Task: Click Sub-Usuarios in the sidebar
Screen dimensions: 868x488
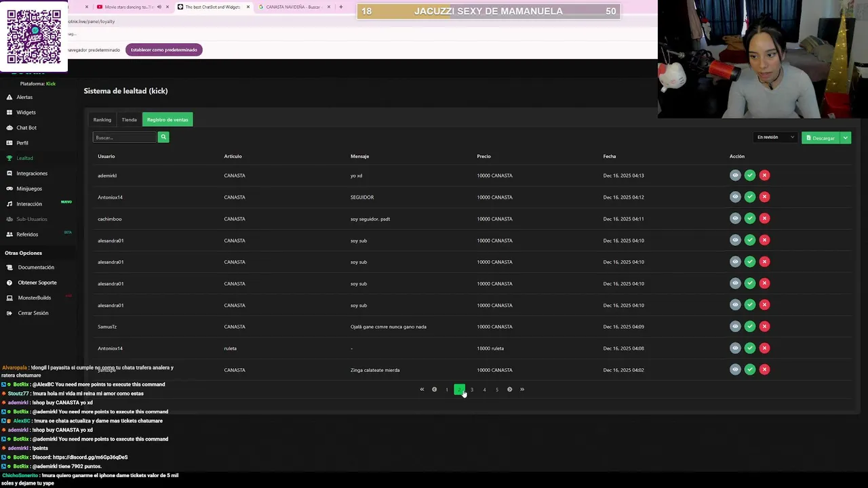Action: coord(32,219)
